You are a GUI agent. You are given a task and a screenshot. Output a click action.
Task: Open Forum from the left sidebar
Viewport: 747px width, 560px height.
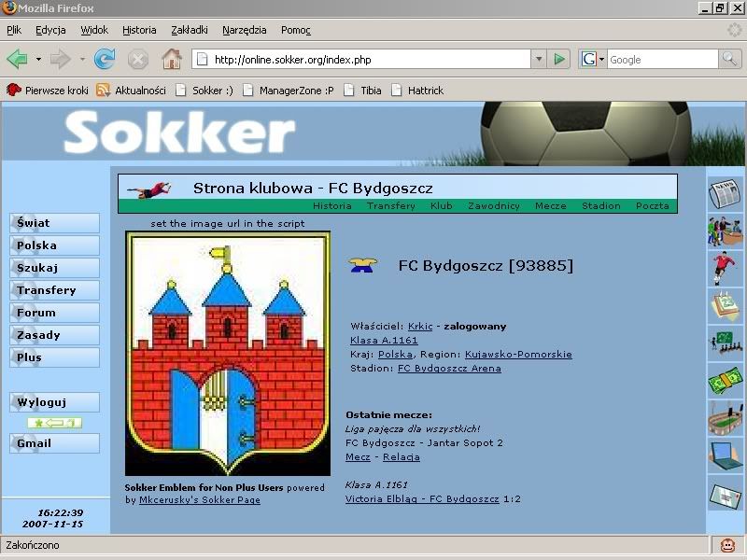pos(54,313)
